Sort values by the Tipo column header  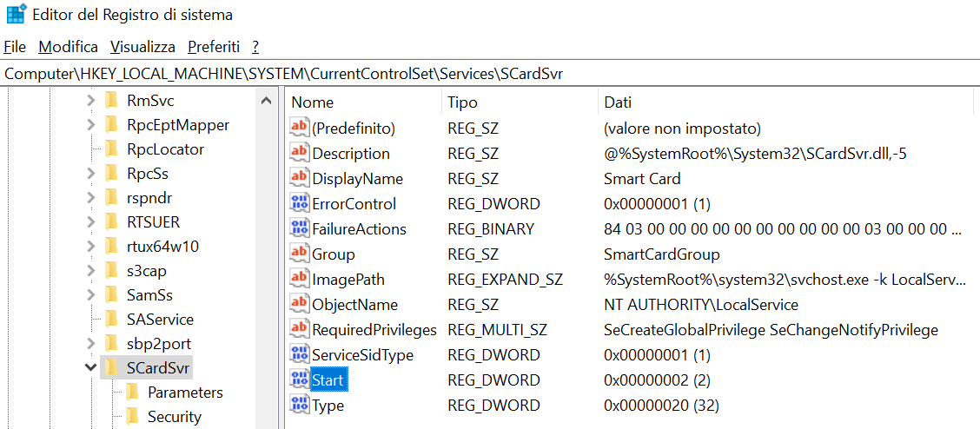coord(520,102)
